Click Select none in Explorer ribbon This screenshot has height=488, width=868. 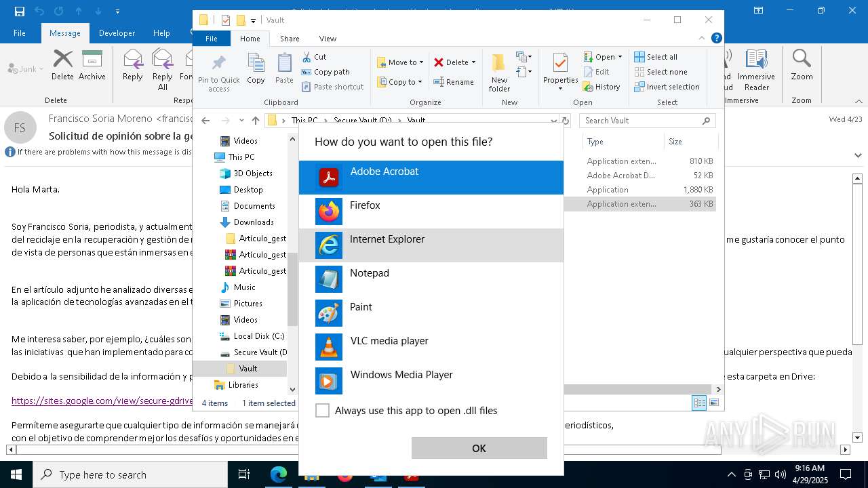click(x=660, y=72)
